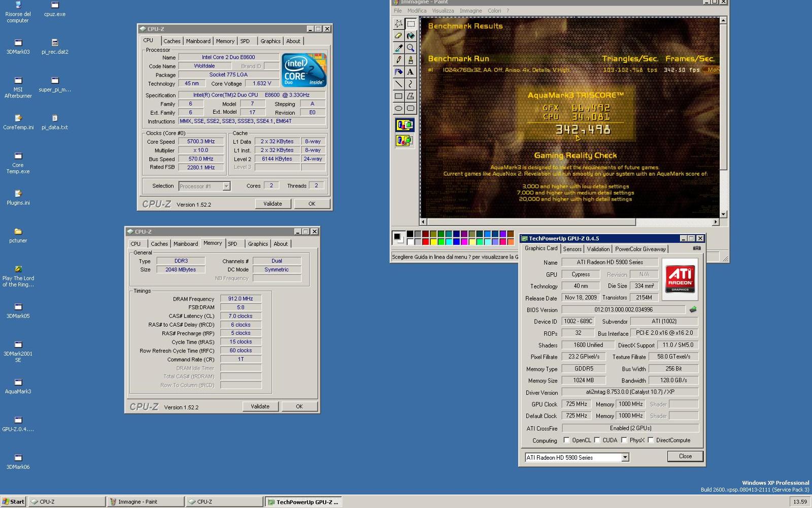Click the GPU-Z BIOS save chip icon
Viewport: 812px width, 508px height.
click(x=693, y=309)
